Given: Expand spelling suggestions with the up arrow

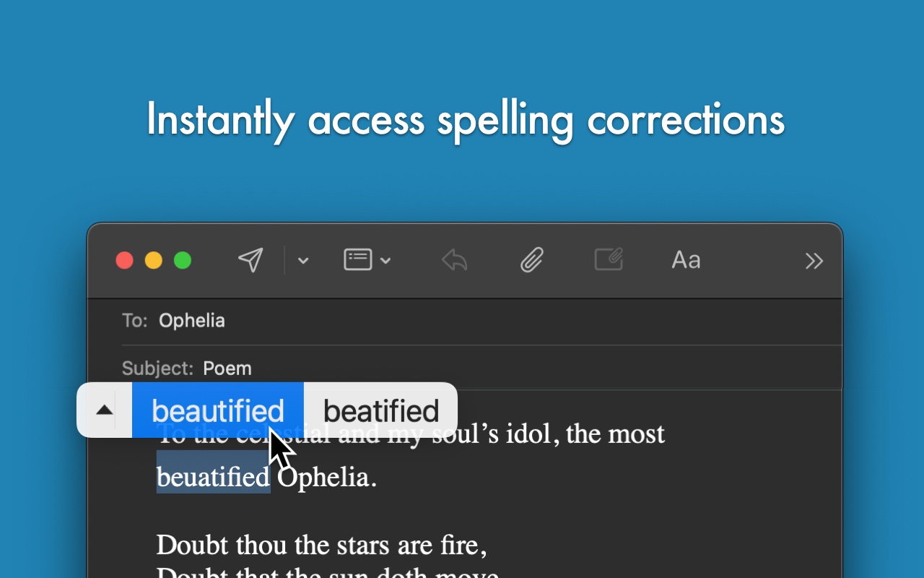Looking at the screenshot, I should 104,410.
